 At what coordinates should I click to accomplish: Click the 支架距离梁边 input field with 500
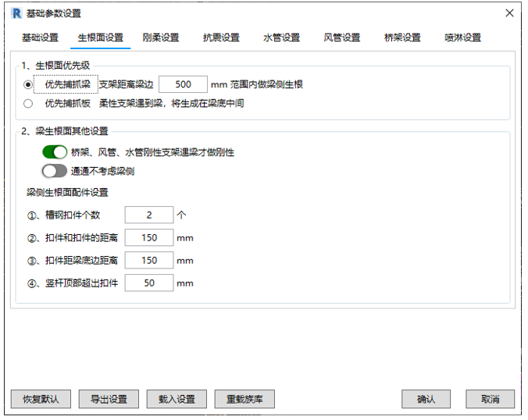point(183,84)
